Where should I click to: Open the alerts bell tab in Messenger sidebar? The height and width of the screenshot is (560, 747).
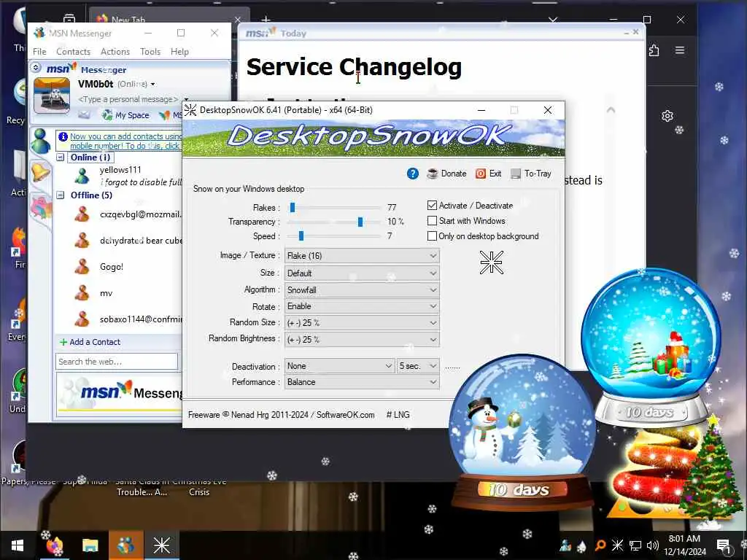pyautogui.click(x=41, y=171)
